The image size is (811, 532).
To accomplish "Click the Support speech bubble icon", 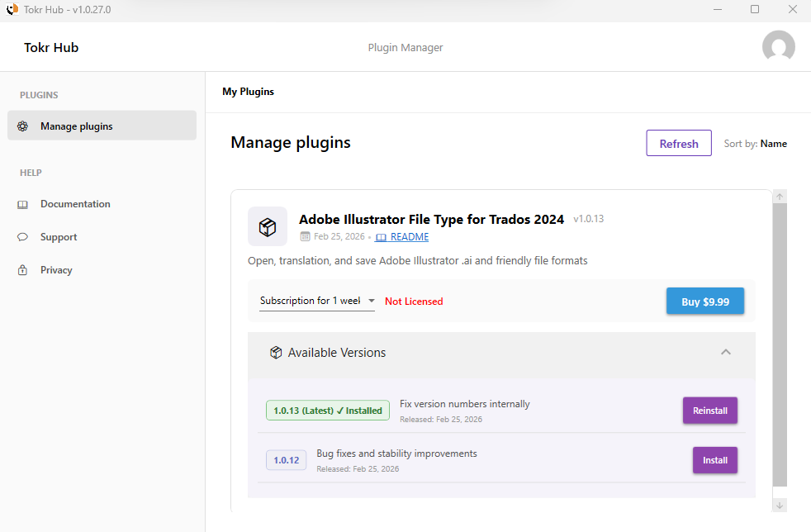I will click(x=23, y=237).
